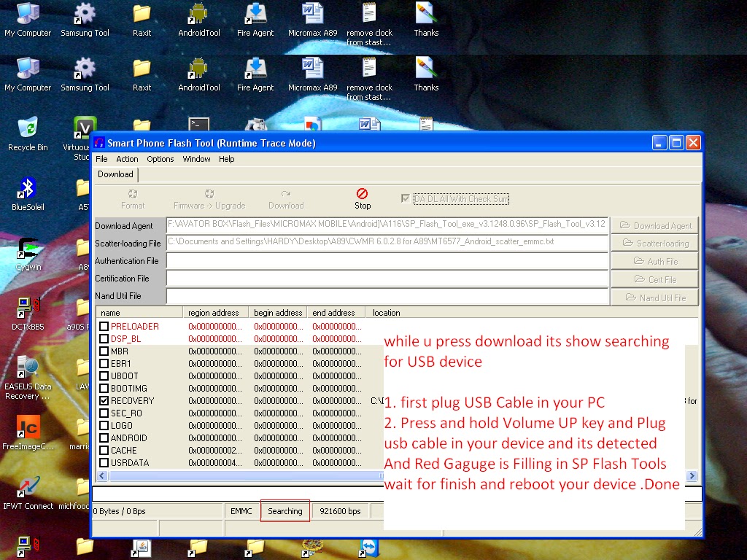Viewport: 747px width, 560px height.
Task: Click the Download Agent browse button
Action: (x=655, y=225)
